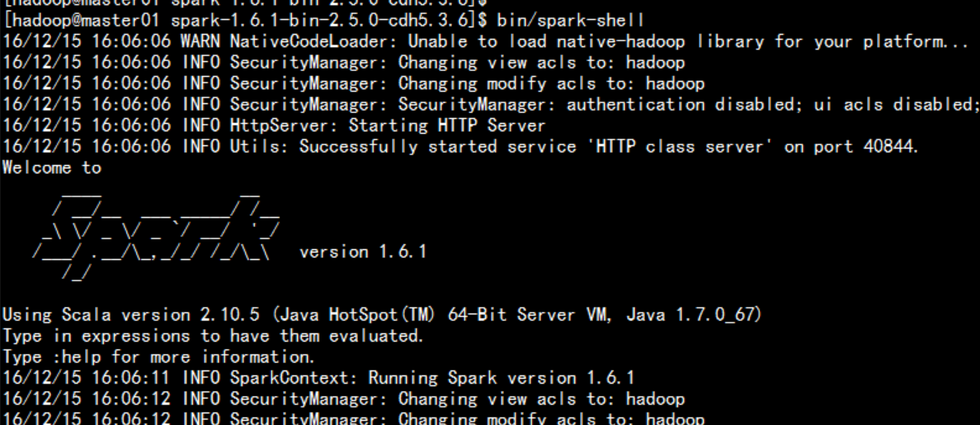Screen dimensions: 980x425
Task: Click 'Type in expressions to have them evaluated.'
Action: click(213, 336)
